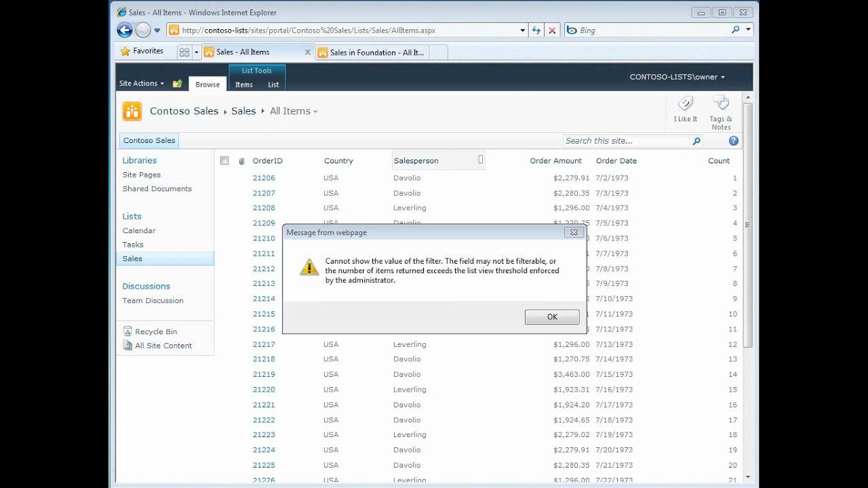Open the Favorites star button
Viewport: 868px width, 488px height.
(142, 52)
